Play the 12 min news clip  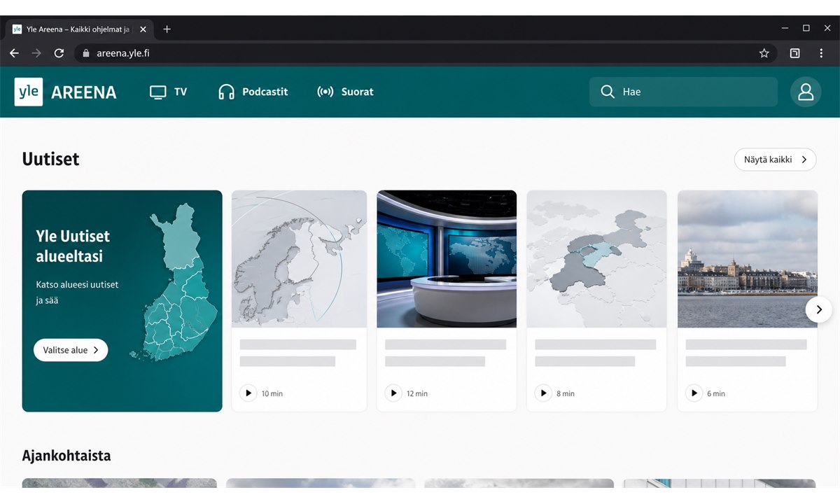point(393,393)
